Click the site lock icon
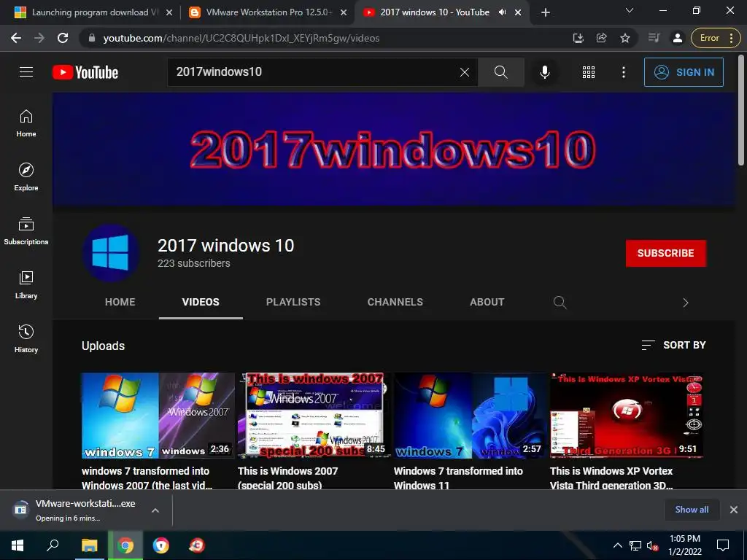This screenshot has height=560, width=747. click(x=92, y=38)
